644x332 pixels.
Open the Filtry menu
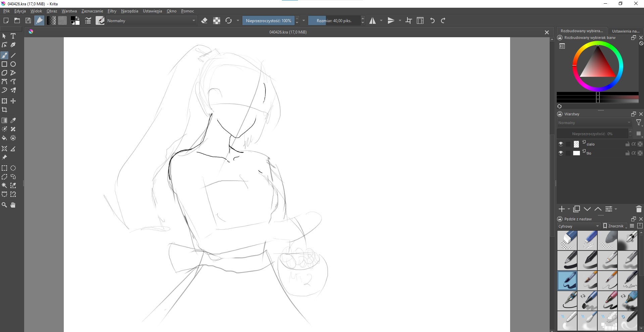point(112,11)
